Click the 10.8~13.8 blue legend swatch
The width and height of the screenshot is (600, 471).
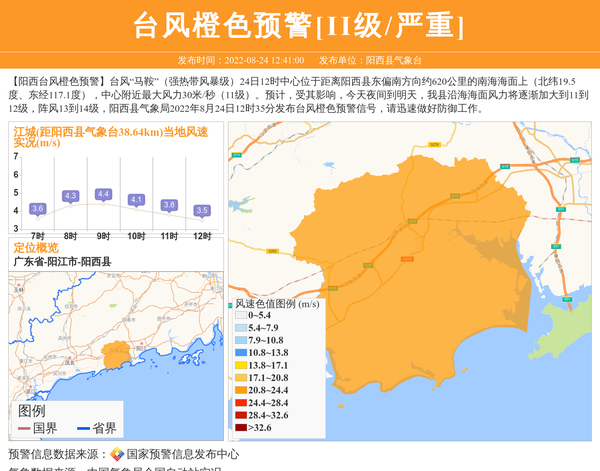[241, 353]
